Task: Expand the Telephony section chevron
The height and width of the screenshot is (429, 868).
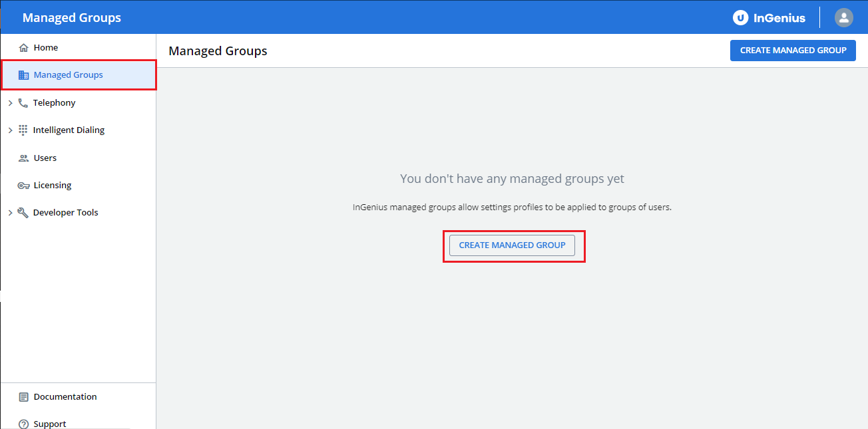Action: (x=10, y=103)
